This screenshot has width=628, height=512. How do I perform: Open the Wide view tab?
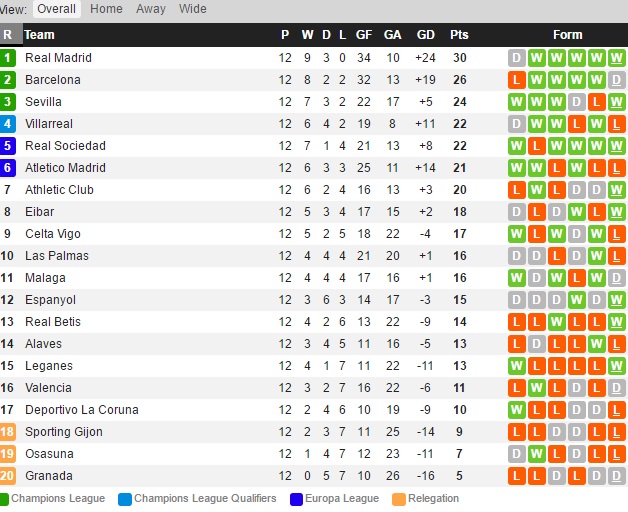point(193,8)
